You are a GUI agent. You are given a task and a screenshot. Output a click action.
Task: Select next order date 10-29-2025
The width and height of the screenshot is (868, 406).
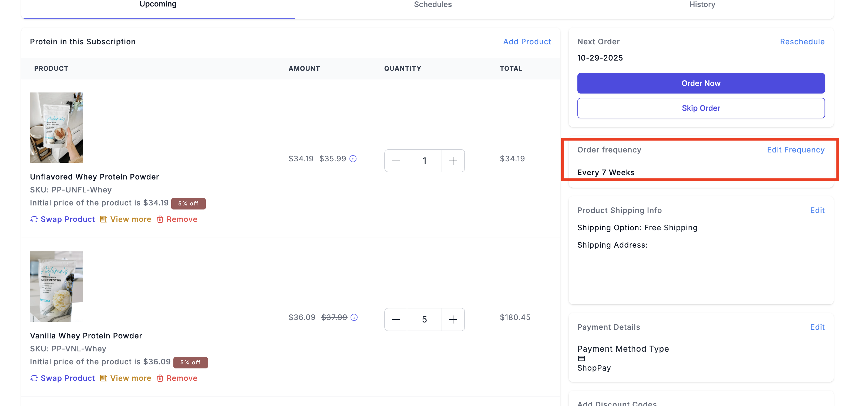pos(600,58)
